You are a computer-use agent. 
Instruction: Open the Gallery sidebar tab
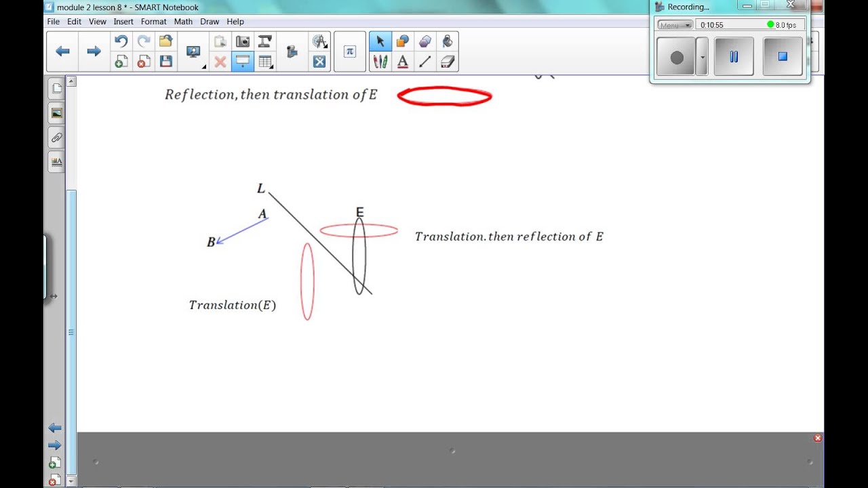point(56,113)
